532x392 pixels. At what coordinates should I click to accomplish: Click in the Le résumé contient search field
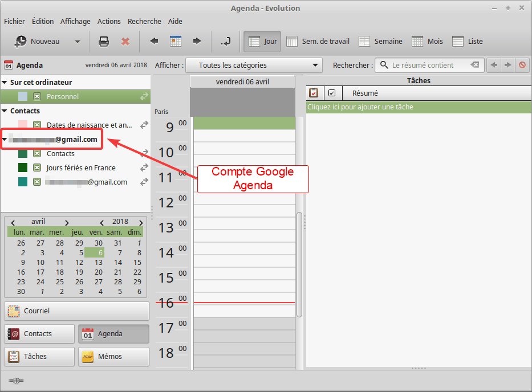click(428, 66)
